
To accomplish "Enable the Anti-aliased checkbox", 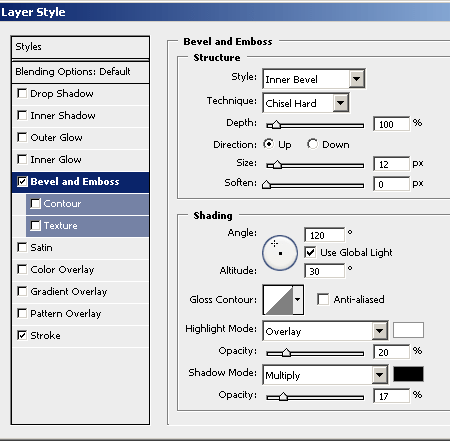I will (x=323, y=299).
